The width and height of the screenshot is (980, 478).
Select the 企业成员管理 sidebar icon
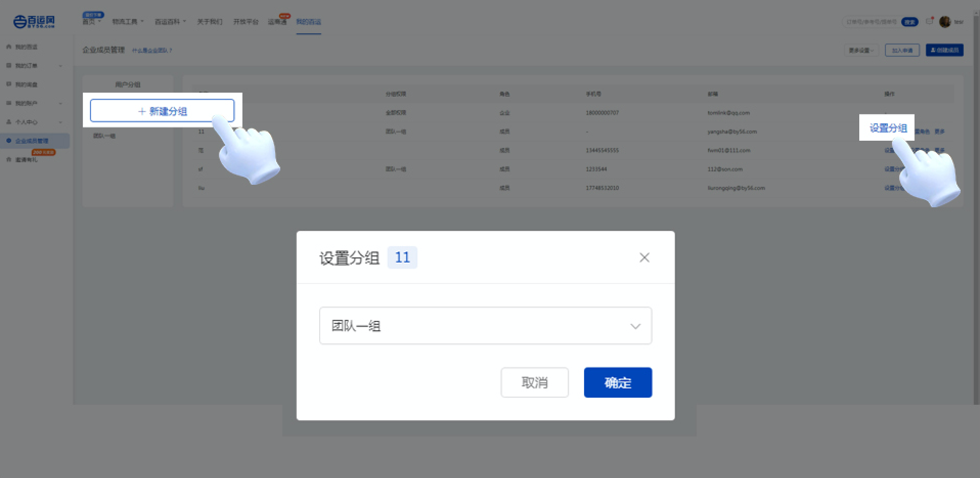(9, 140)
